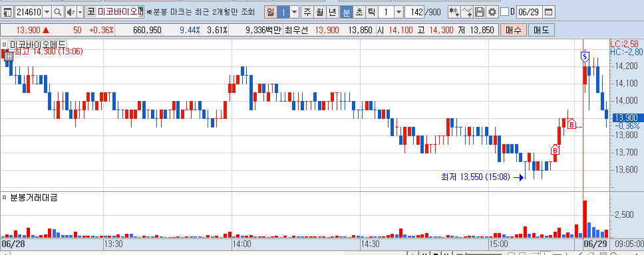Select the 분 minute chart period
Image resolution: width=644 pixels, height=255 pixels.
point(347,13)
